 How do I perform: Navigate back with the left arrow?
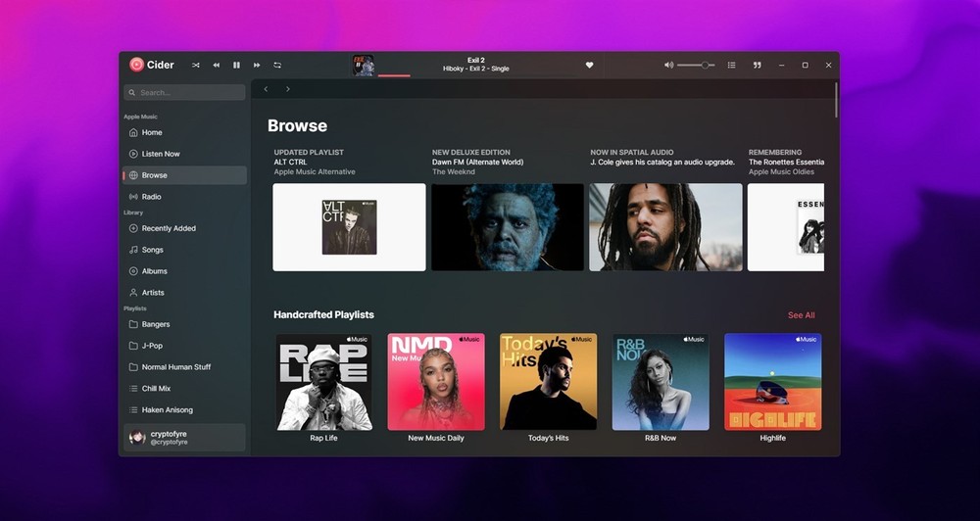(266, 89)
